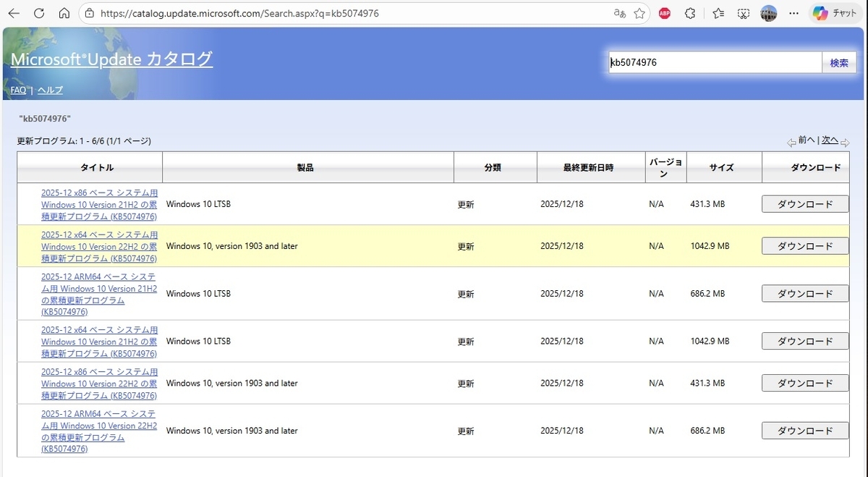The image size is (868, 477).
Task: Focus the kb5074976 search input field
Action: [715, 62]
